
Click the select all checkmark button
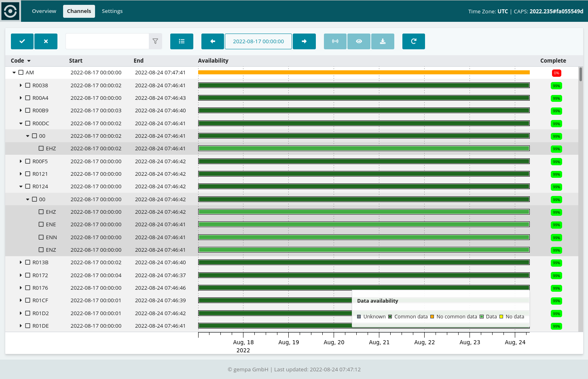click(22, 41)
